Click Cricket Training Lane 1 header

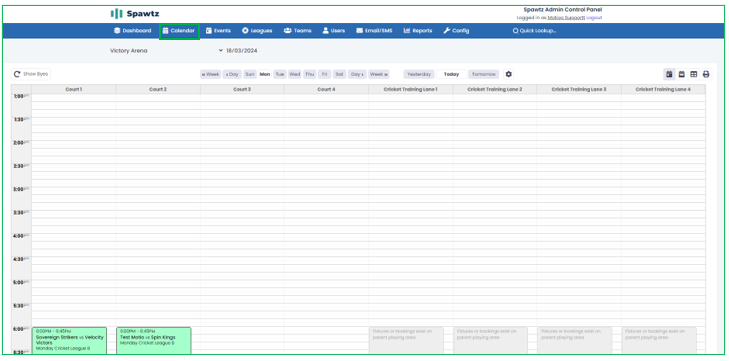point(411,89)
